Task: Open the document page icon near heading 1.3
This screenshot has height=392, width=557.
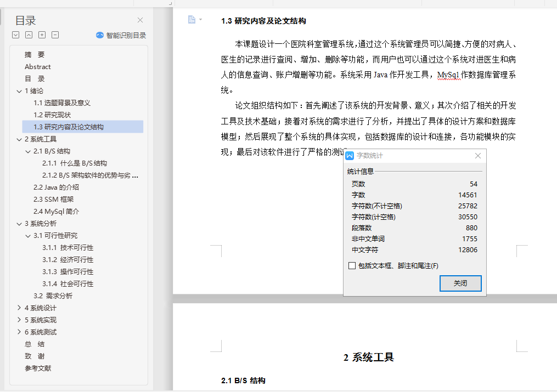Action: point(192,20)
